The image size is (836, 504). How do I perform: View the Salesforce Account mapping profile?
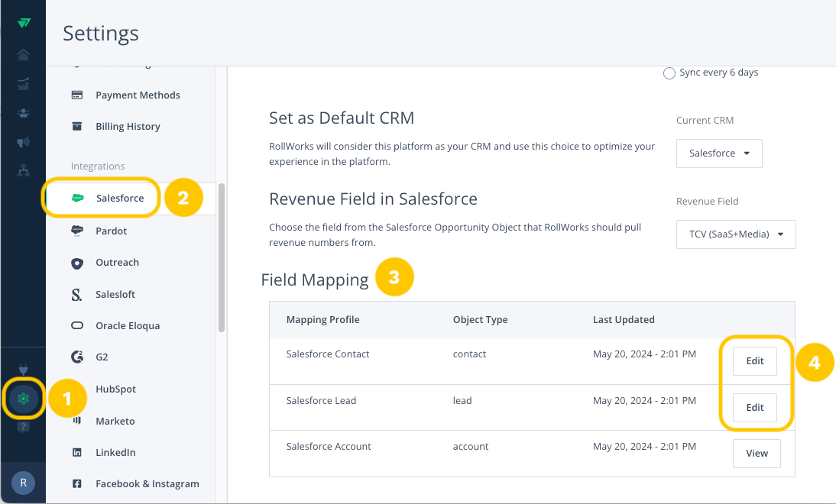tap(756, 454)
